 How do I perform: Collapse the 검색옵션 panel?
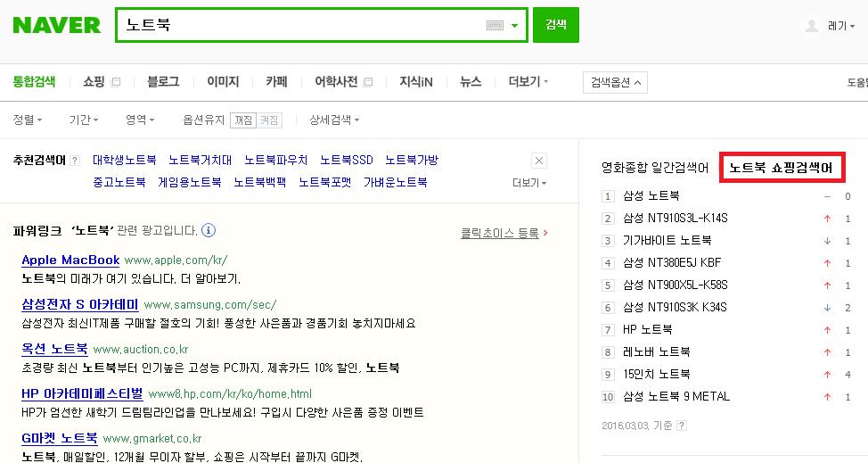point(615,83)
